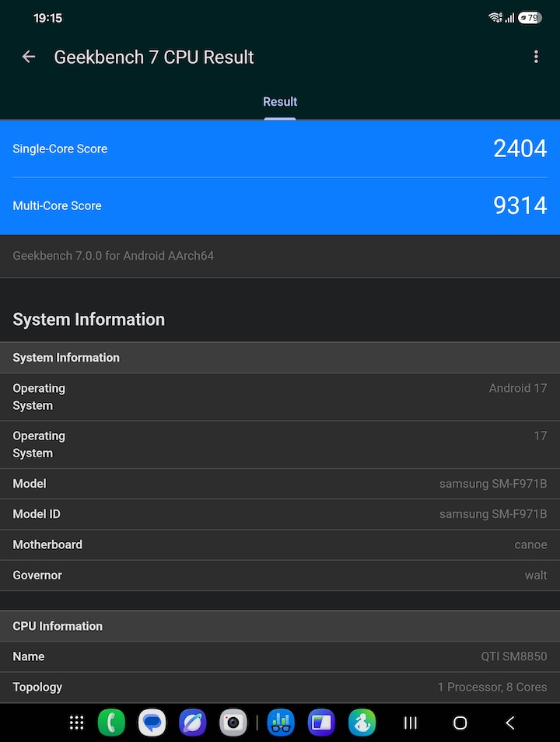Tap the Multi-Core Score value 9314

tap(520, 205)
